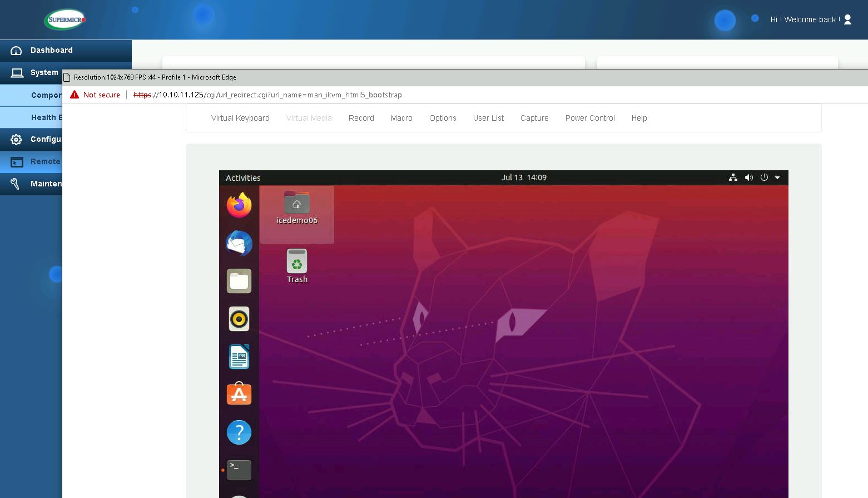The image size is (868, 498).
Task: Open the Help icon in the dock
Action: tap(239, 432)
